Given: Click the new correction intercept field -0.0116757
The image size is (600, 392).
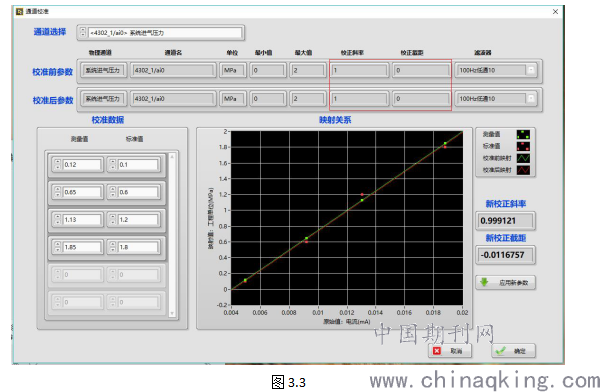Looking at the screenshot, I should click(x=505, y=255).
